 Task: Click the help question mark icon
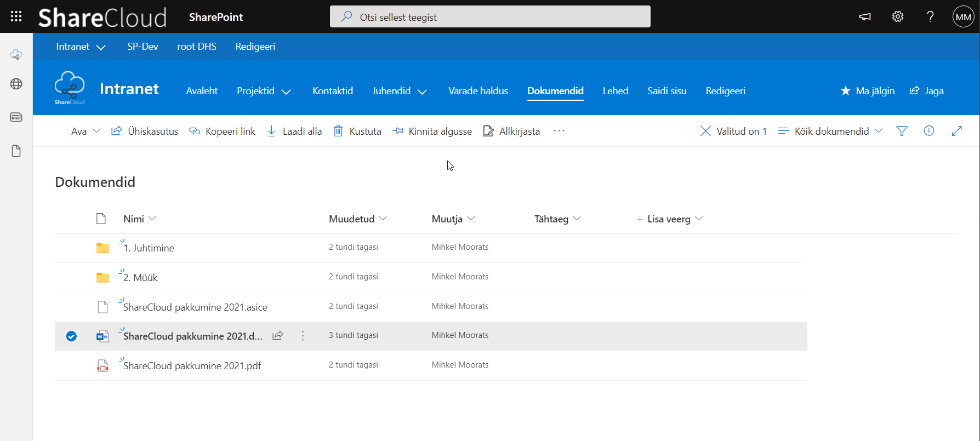[x=930, y=16]
